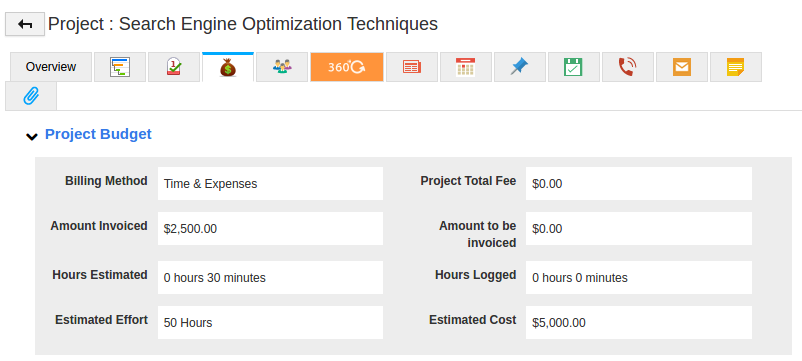802x361 pixels.
Task: Open the tasks checklist tab icon
Action: 174,67
